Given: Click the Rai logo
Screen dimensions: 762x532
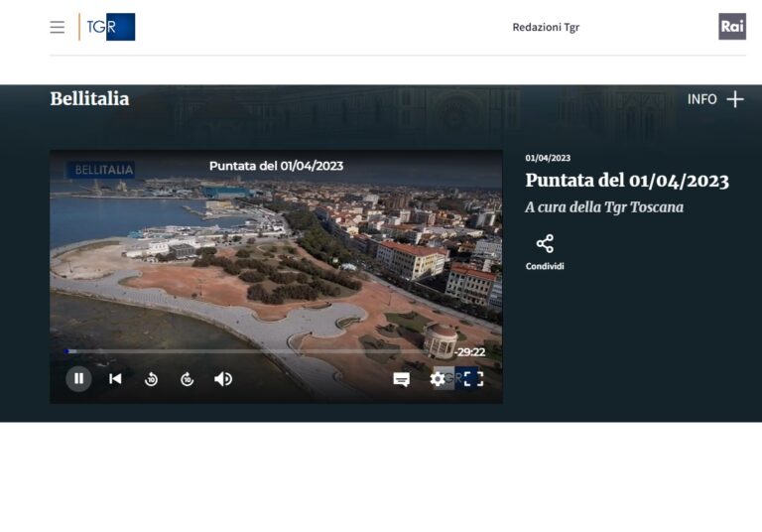Looking at the screenshot, I should point(731,27).
